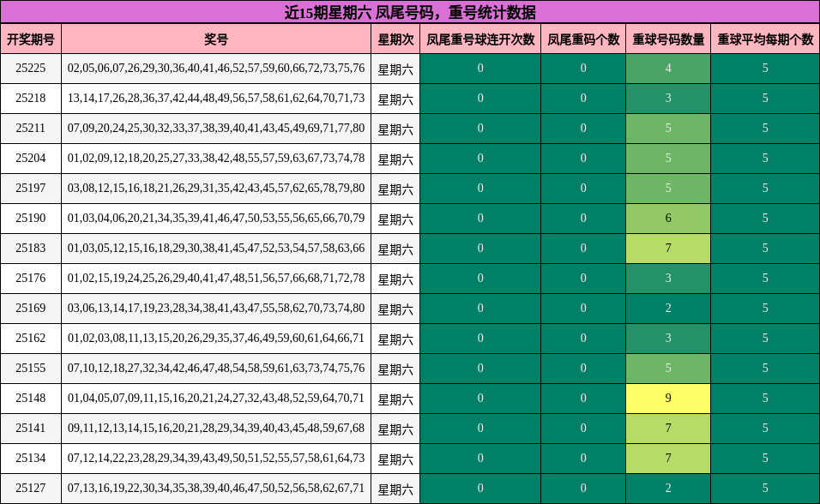Click the 重球平均每期个数 column header
820x504 pixels.
tap(765, 39)
